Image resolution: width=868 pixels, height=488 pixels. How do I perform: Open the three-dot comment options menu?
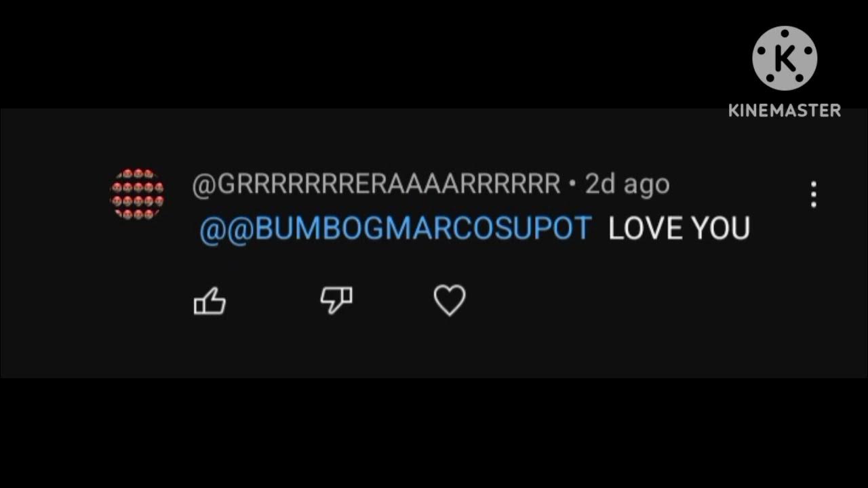point(813,195)
